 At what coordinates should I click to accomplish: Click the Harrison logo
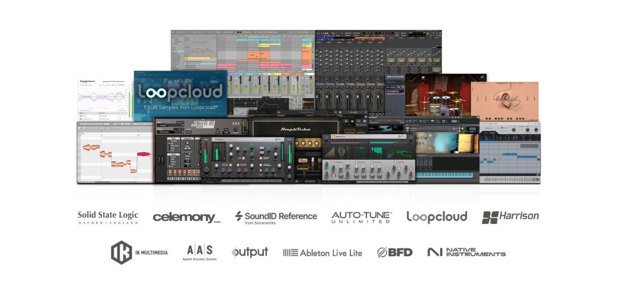pos(510,217)
